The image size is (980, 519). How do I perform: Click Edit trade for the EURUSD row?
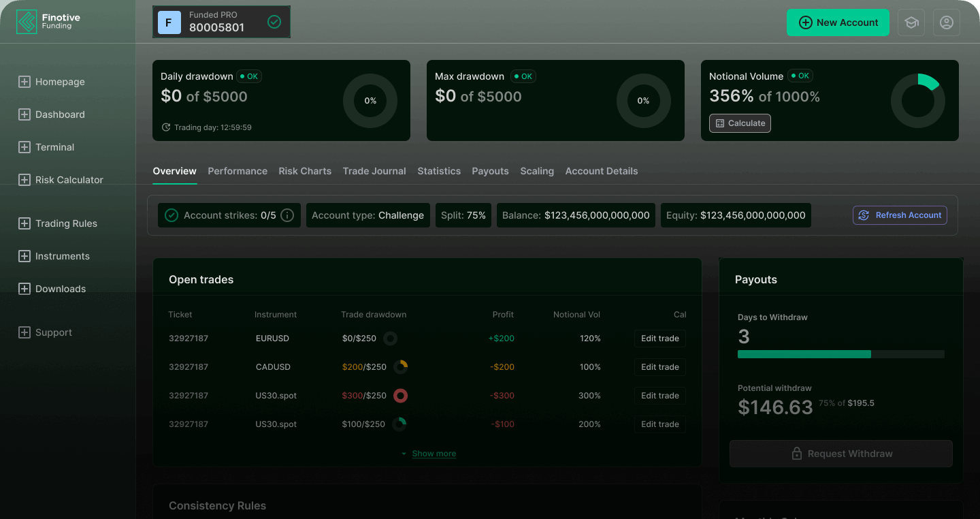pos(659,339)
